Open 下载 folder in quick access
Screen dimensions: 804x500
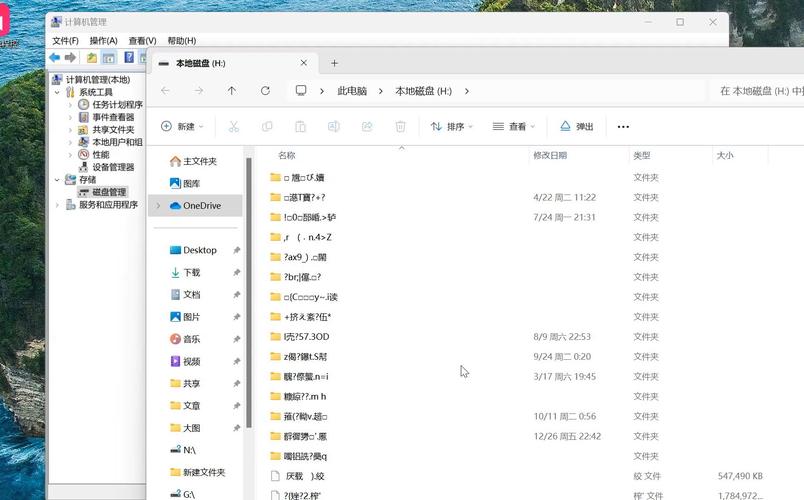(x=185, y=272)
